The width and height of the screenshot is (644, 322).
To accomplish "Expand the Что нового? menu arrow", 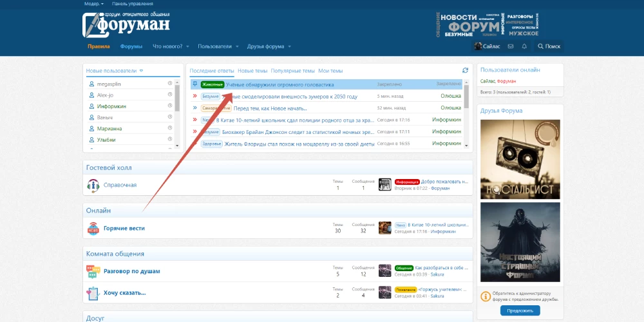I will point(187,47).
